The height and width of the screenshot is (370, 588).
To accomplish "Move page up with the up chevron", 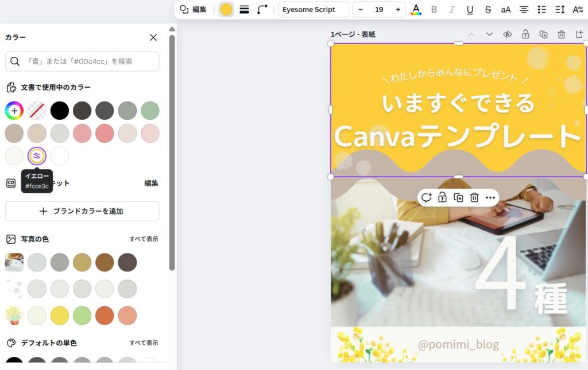I will 471,34.
